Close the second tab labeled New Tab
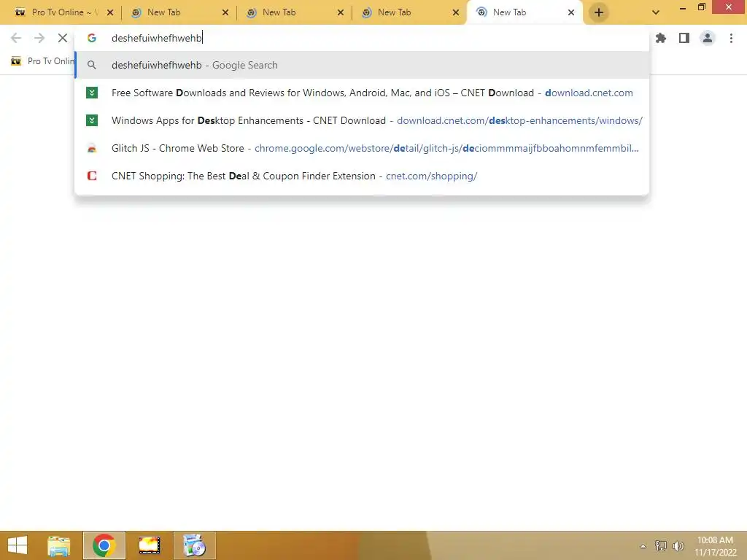This screenshot has height=560, width=747. [225, 12]
